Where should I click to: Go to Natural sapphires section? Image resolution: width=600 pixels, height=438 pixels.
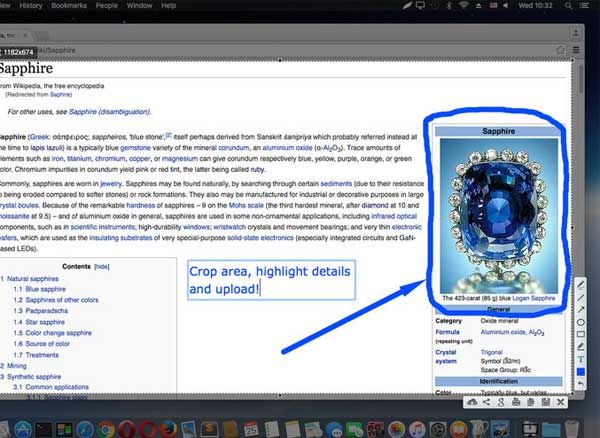[x=33, y=279]
